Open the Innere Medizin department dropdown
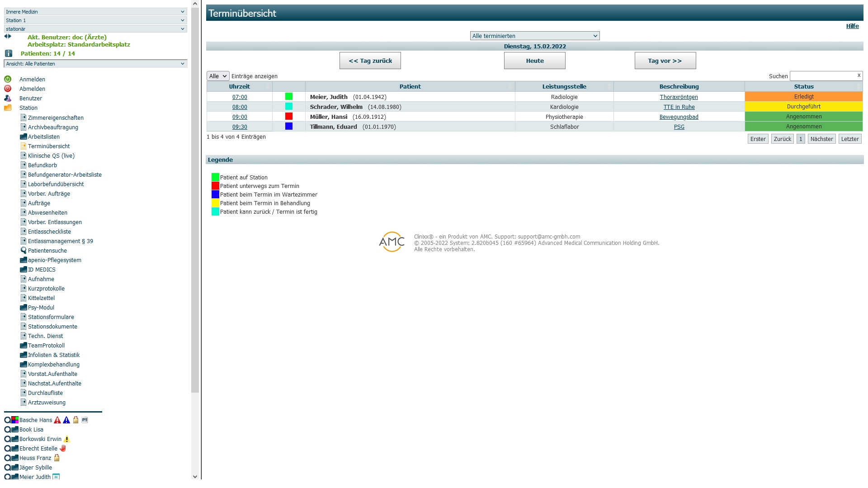 point(95,12)
